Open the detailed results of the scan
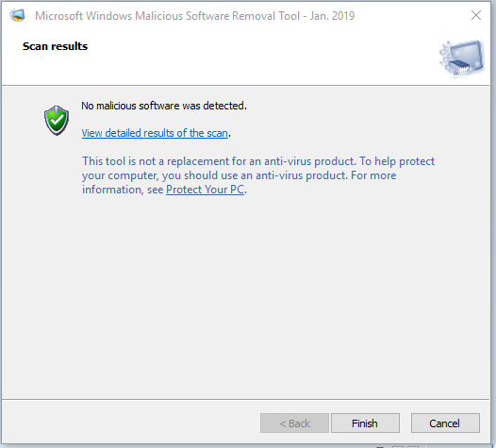496x448 pixels. point(155,133)
